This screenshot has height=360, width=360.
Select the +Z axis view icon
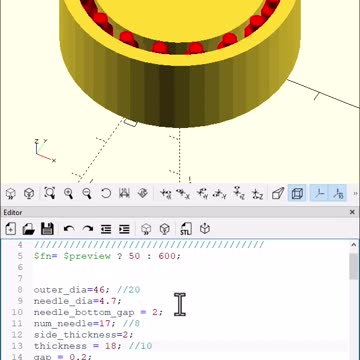(239, 193)
